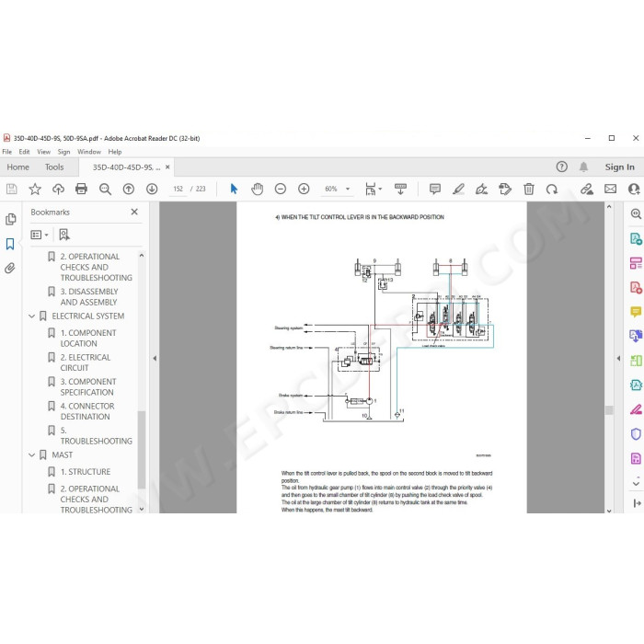Image resolution: width=644 pixels, height=644 pixels.
Task: Select the highlight text pen tool
Action: coord(458,189)
